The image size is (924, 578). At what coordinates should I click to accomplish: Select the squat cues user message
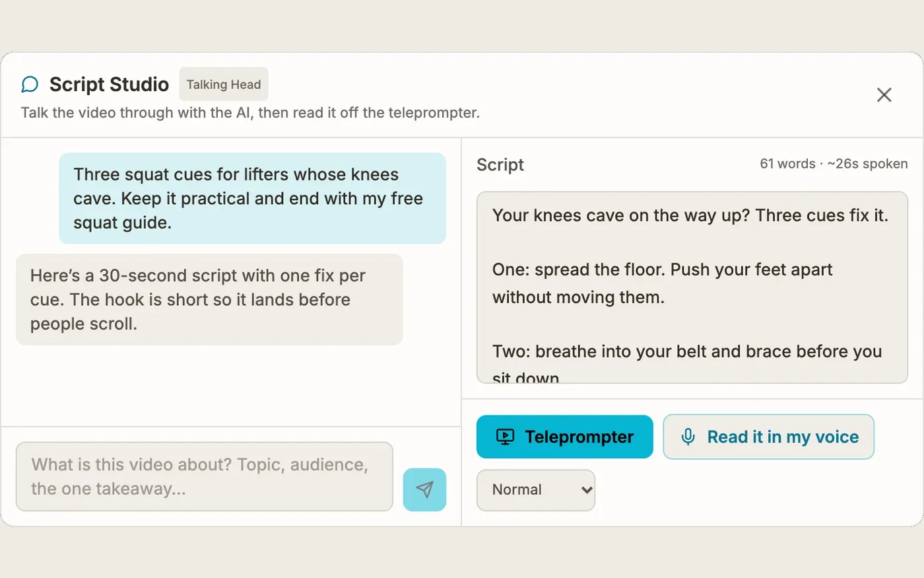(253, 198)
